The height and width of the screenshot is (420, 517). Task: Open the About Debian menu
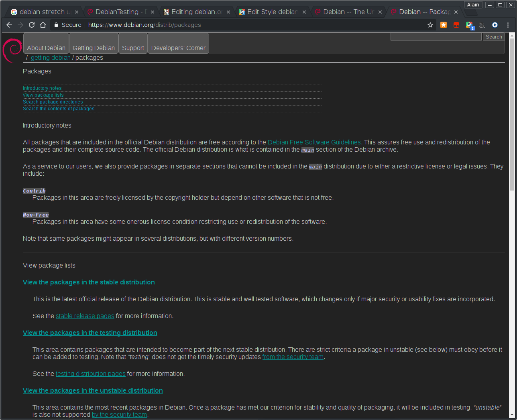(46, 48)
